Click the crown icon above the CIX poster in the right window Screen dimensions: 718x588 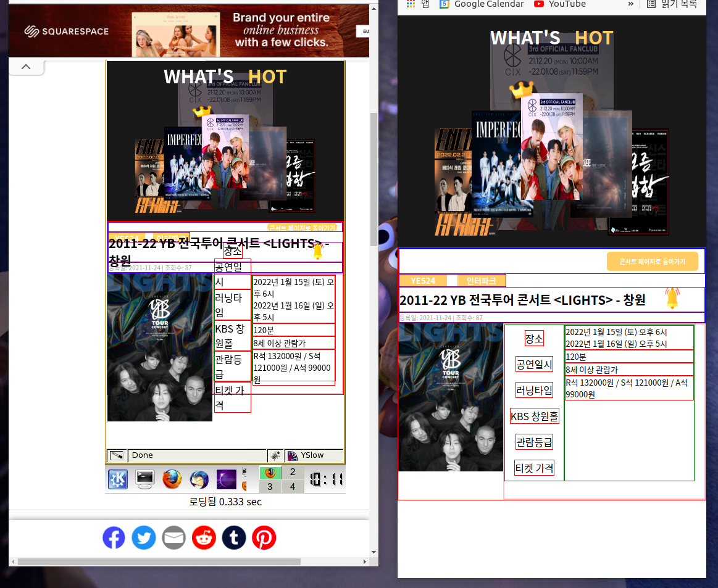click(522, 89)
